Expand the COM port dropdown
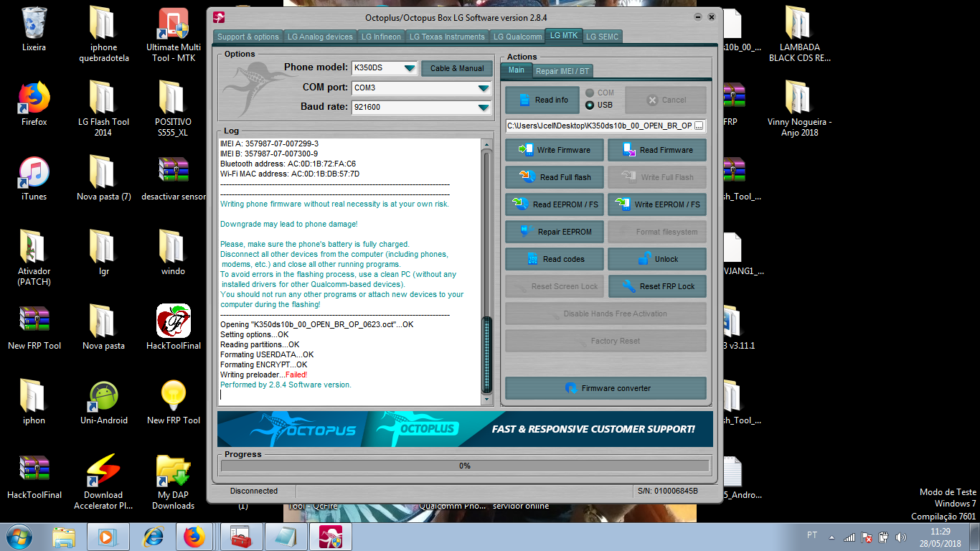Image resolution: width=980 pixels, height=551 pixels. coord(484,88)
